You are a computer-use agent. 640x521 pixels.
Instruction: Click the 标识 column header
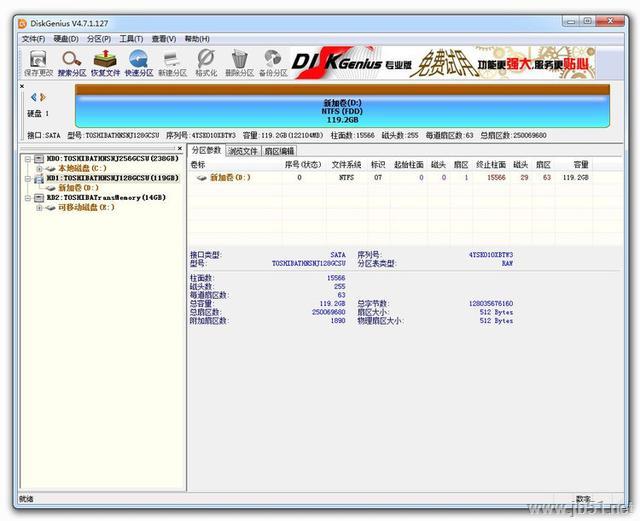[x=378, y=165]
